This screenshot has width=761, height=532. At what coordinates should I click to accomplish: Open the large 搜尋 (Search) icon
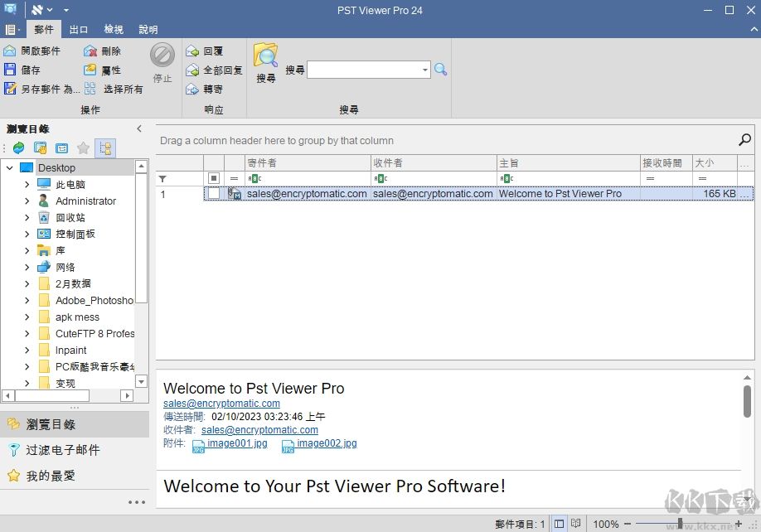264,60
